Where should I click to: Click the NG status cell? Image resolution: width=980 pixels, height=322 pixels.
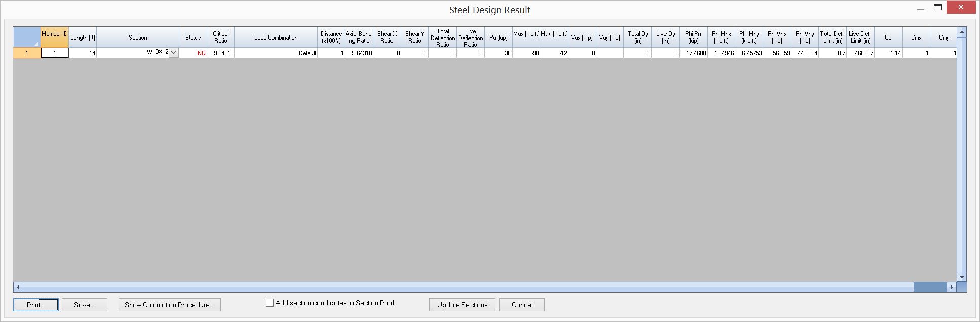(x=193, y=53)
